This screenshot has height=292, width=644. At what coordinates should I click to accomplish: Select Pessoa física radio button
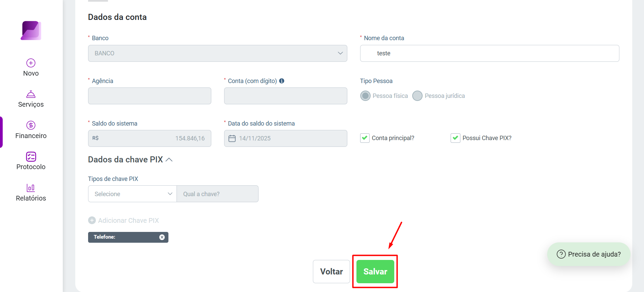365,96
